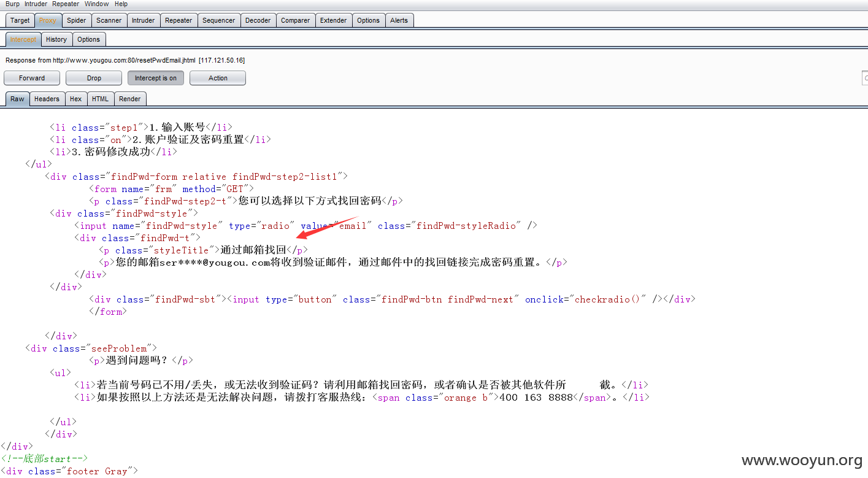The width and height of the screenshot is (868, 478).
Task: Click the div class="findPwd-t" line
Action: point(137,238)
